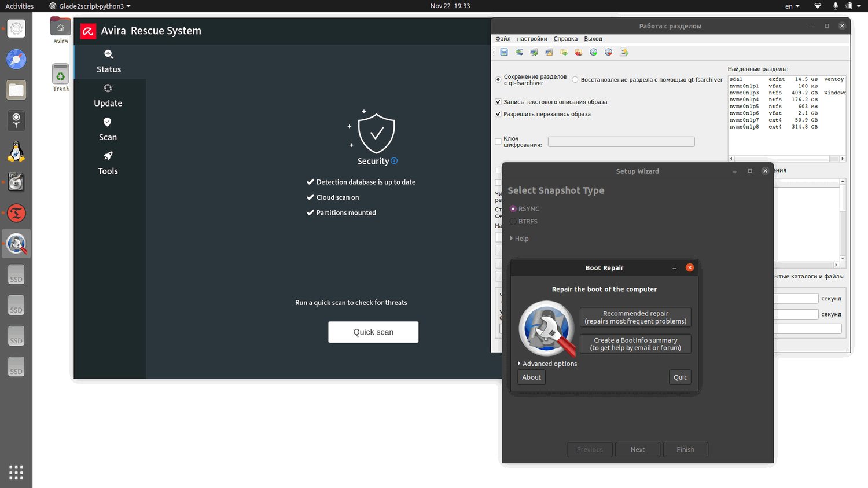
Task: Click the Wi-Fi icon in top bar
Action: pos(818,6)
